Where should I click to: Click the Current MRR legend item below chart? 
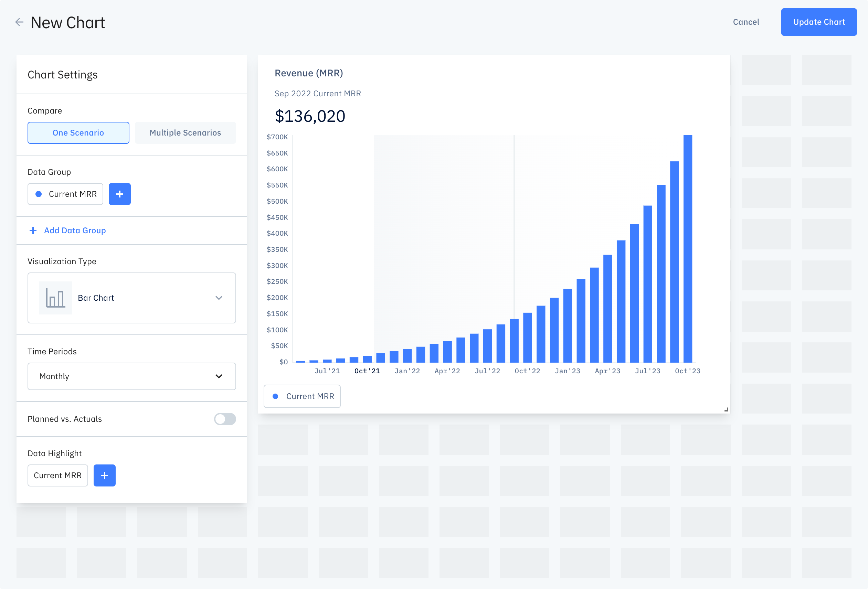point(302,396)
